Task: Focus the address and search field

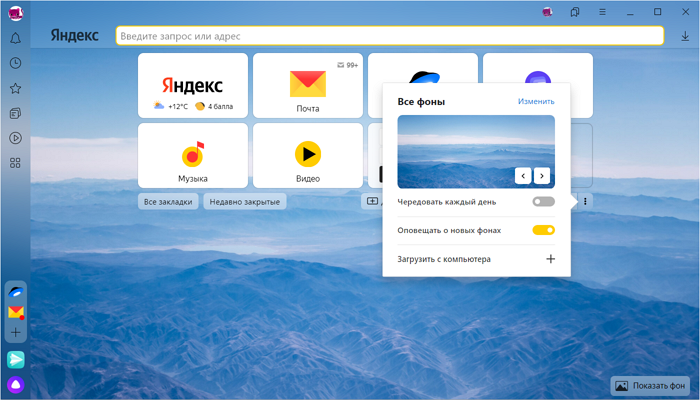Action: (x=390, y=36)
